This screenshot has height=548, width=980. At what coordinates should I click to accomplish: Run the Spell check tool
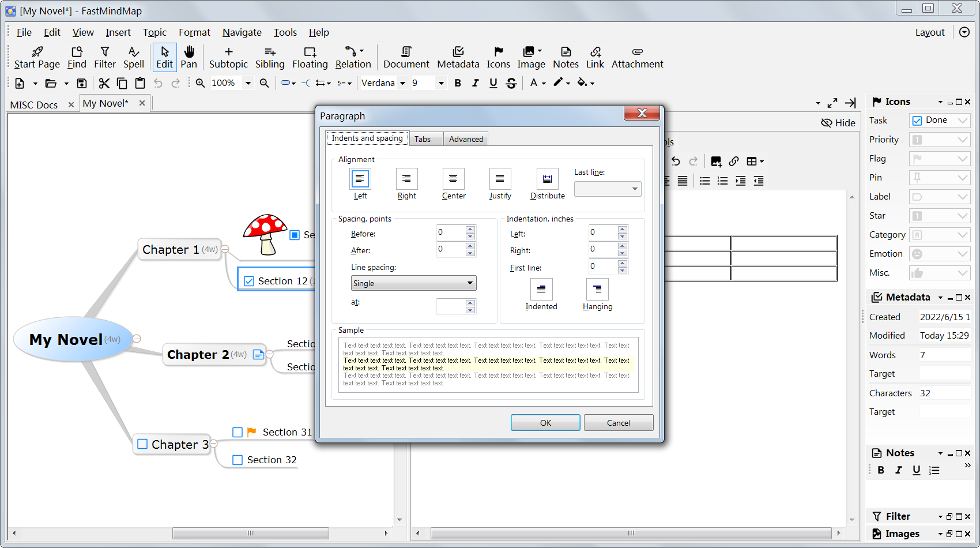click(134, 58)
